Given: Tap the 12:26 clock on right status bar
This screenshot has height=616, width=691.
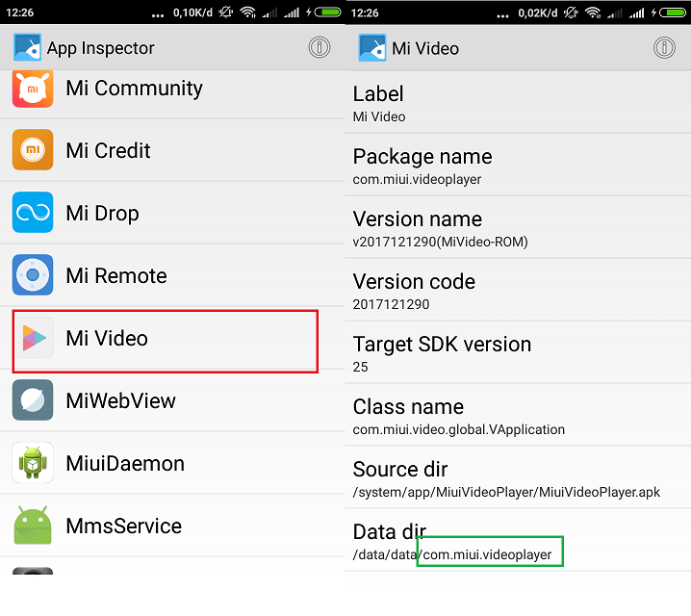Looking at the screenshot, I should tap(365, 13).
